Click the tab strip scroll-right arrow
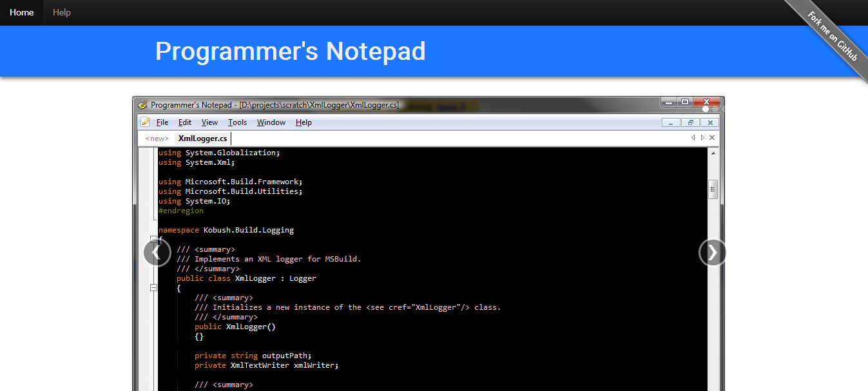Screen dimensions: 868x391 click(702, 138)
